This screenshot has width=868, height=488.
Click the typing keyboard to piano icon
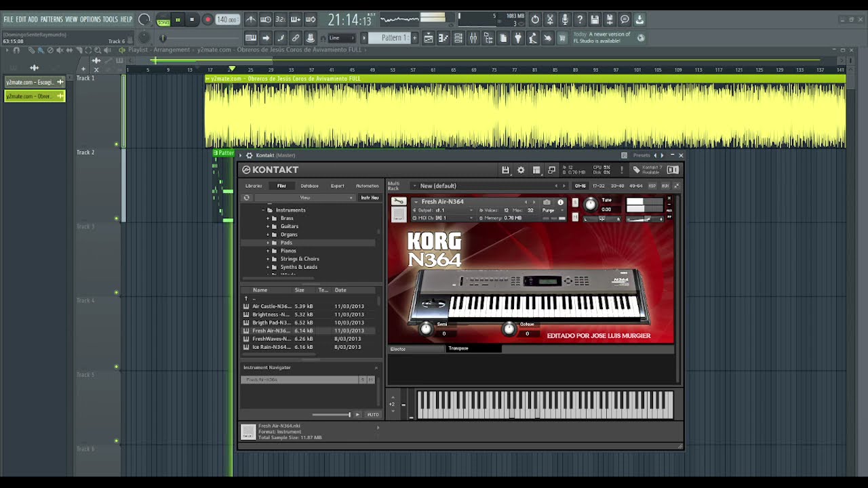pyautogui.click(x=251, y=38)
